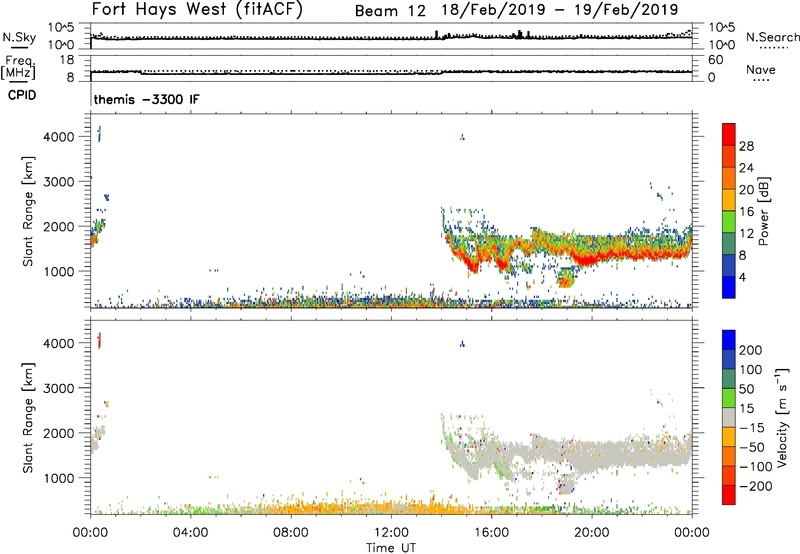Click the "16:00" time tick label

491,533
